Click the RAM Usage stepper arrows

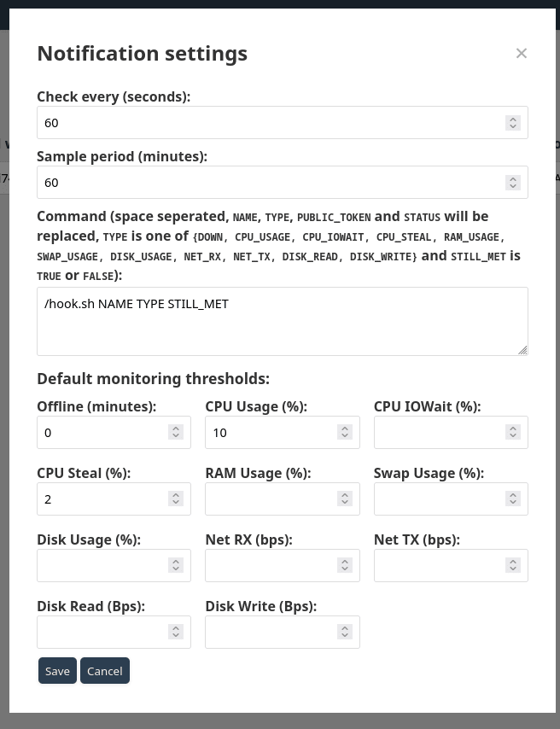(345, 499)
